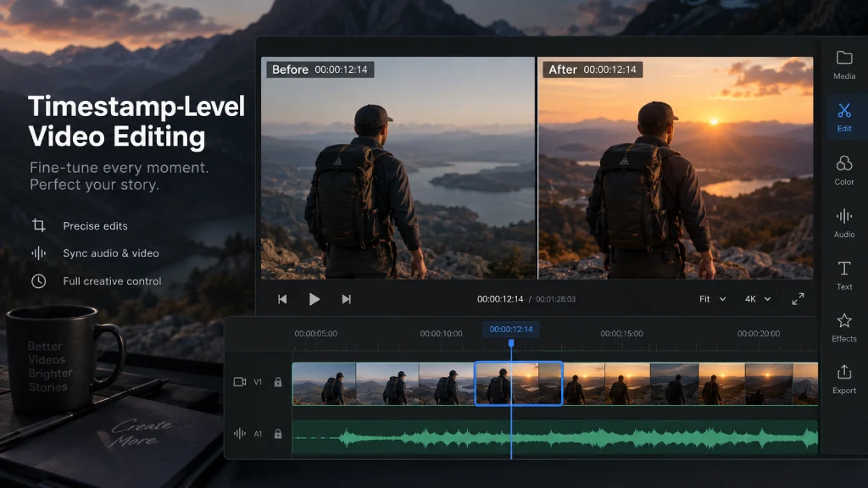
Task: Click the A1 audio waveform icon
Action: pos(240,434)
